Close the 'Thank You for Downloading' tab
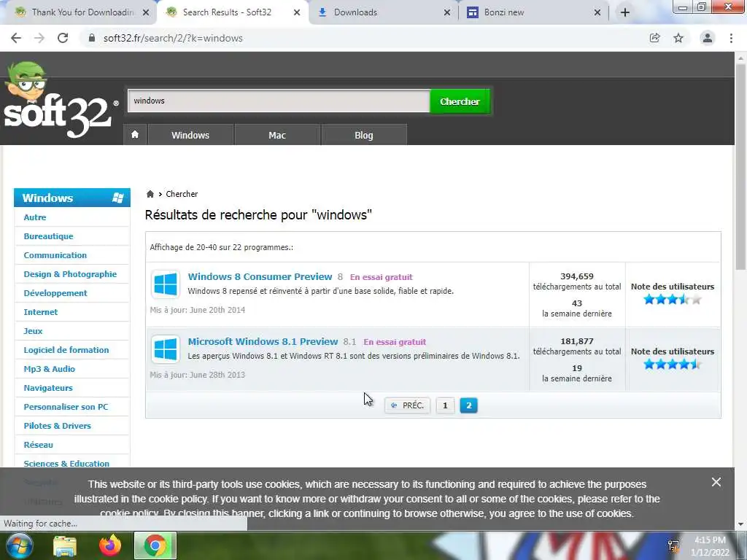This screenshot has height=560, width=747. tap(146, 12)
